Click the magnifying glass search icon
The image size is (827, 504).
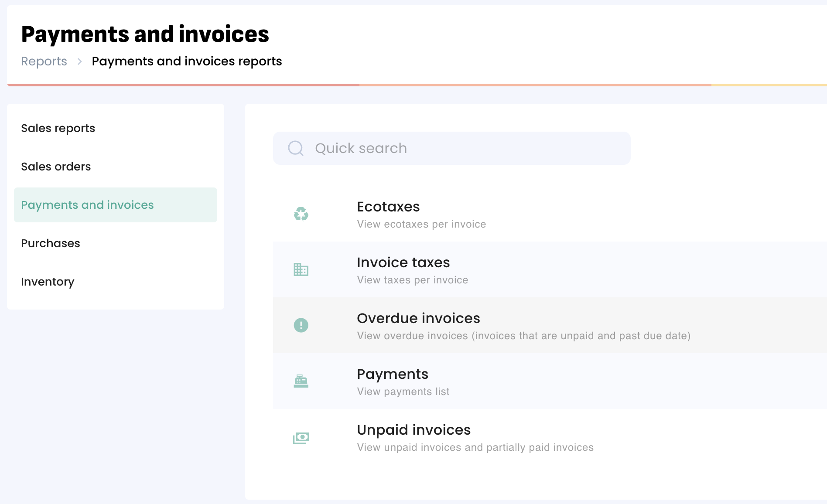pyautogui.click(x=296, y=148)
